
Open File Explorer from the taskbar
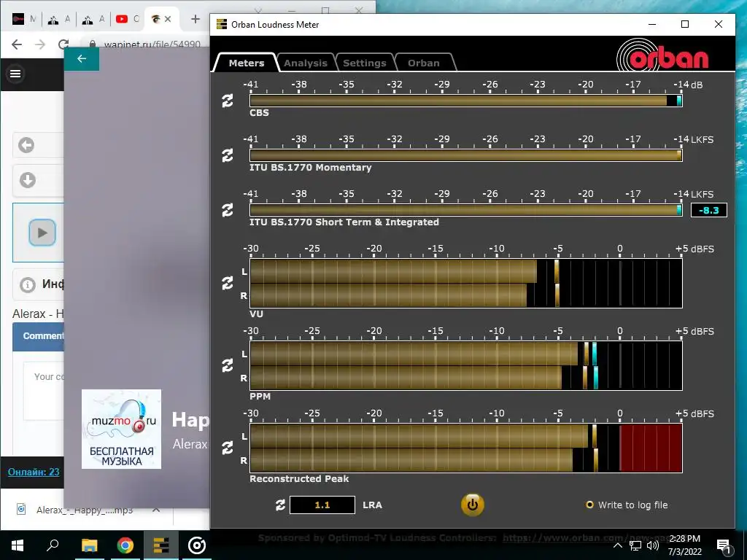[89, 545]
